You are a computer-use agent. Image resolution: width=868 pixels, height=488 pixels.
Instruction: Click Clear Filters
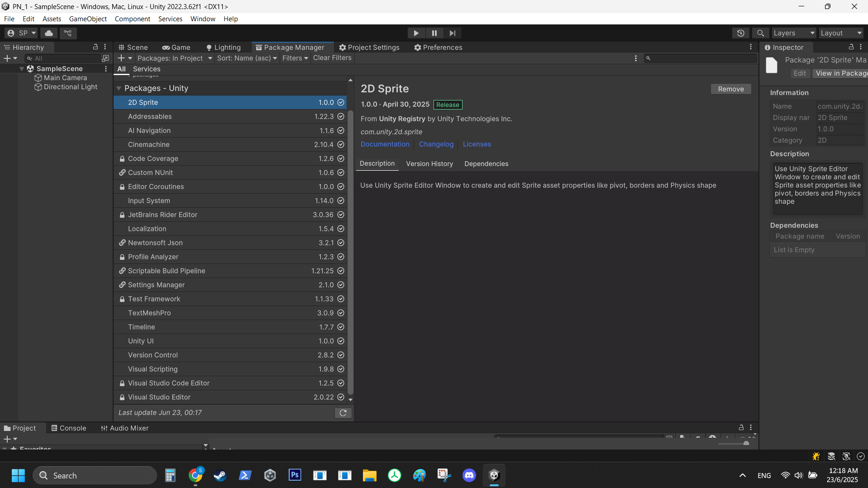point(332,58)
